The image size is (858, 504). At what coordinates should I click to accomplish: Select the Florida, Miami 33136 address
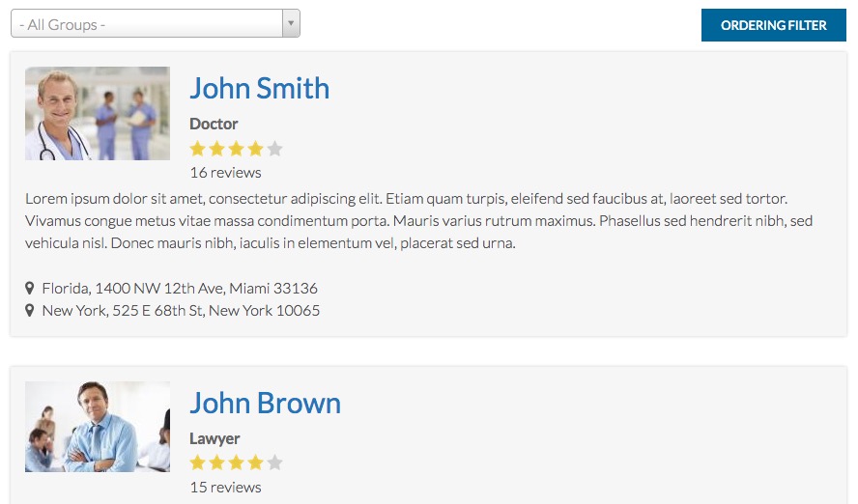pyautogui.click(x=180, y=288)
